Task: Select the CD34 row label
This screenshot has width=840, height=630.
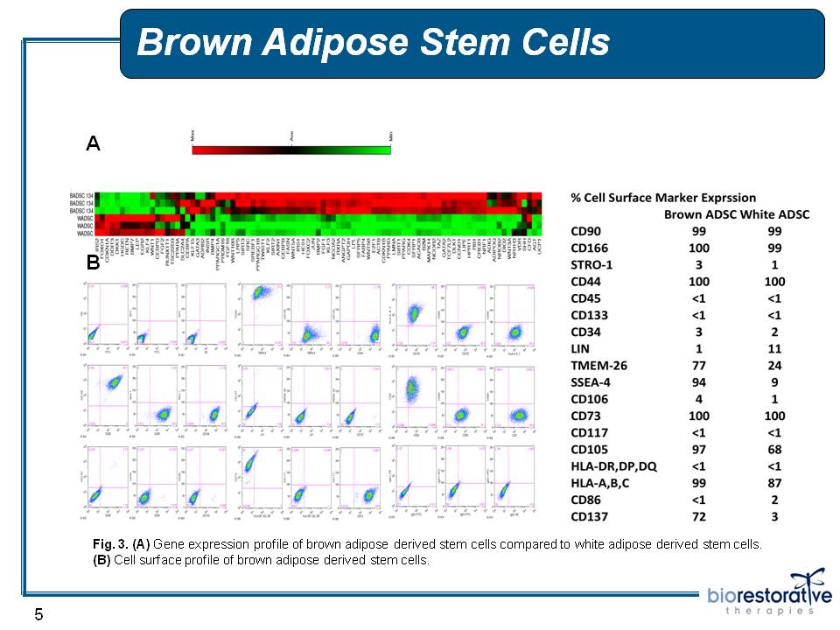Action: click(x=585, y=332)
